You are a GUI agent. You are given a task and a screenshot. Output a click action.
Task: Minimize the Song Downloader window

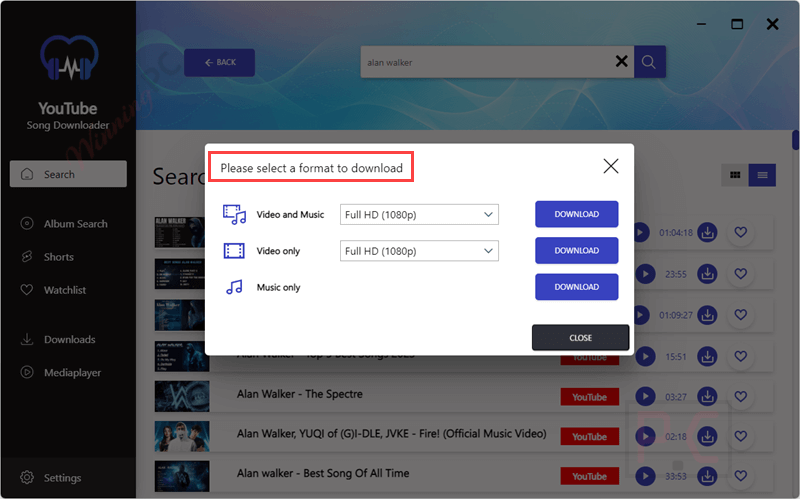(x=702, y=24)
